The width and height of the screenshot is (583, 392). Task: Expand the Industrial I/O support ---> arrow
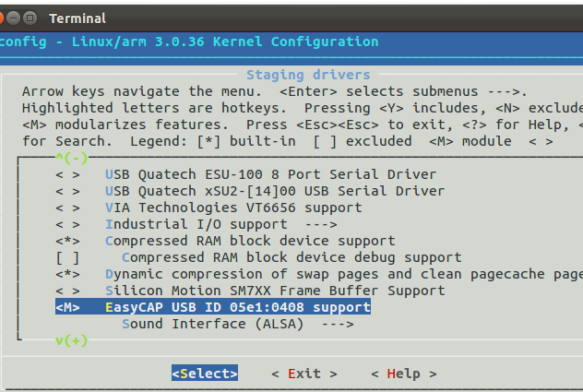point(321,224)
